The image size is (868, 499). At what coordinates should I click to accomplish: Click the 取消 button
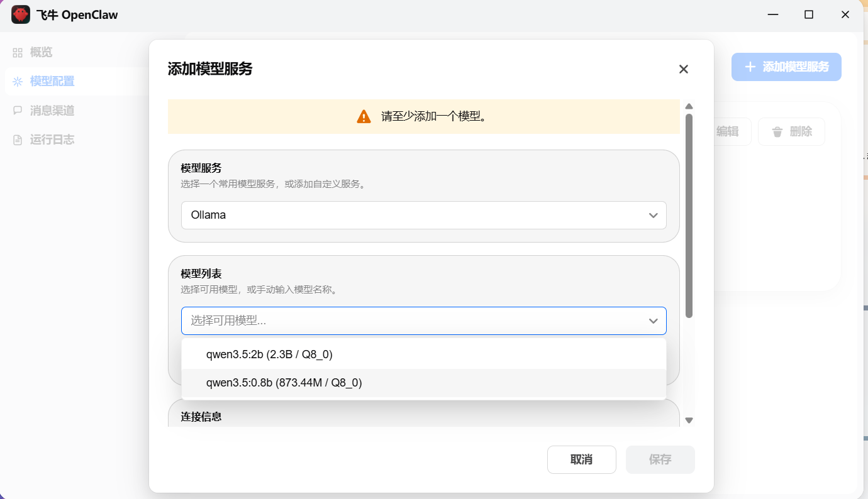[581, 459]
